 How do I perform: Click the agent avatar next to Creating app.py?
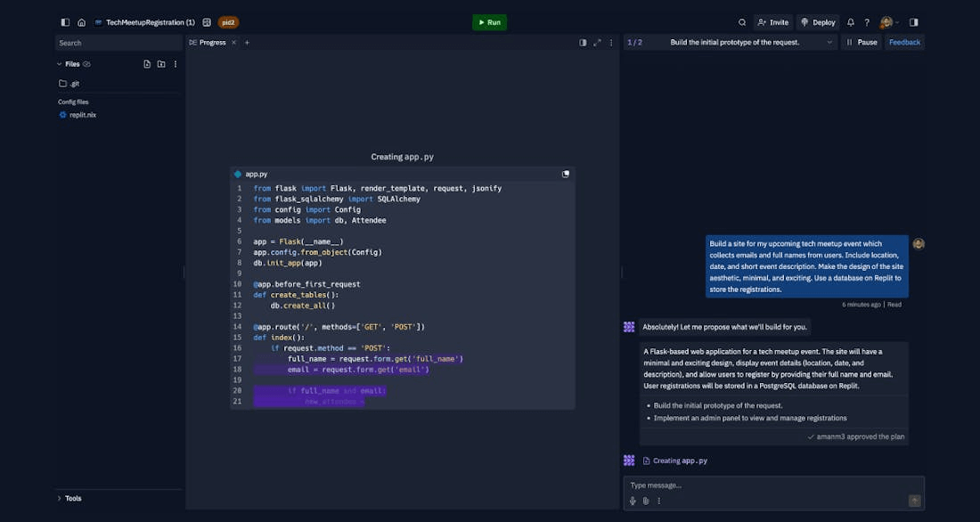(x=629, y=461)
